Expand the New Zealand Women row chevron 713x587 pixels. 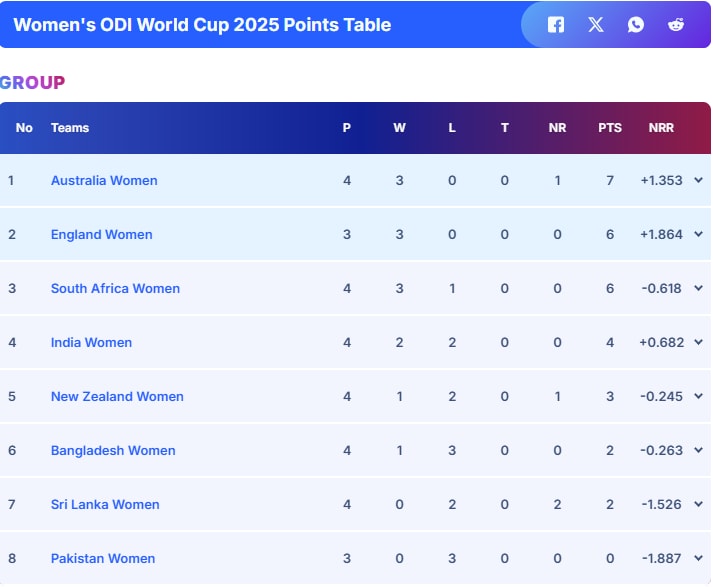pos(698,396)
